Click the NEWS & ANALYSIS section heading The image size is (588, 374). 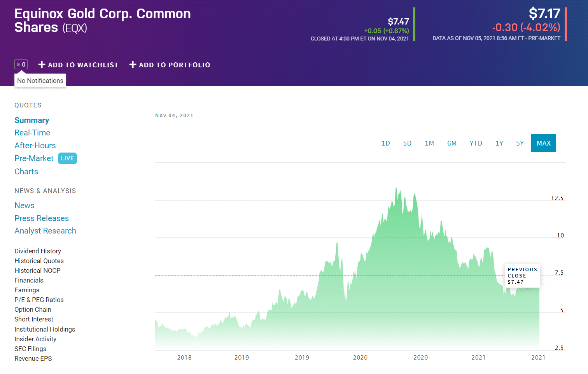(x=45, y=191)
